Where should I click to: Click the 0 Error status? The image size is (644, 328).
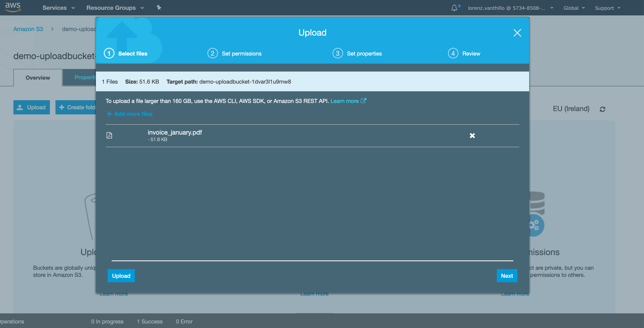pyautogui.click(x=184, y=321)
